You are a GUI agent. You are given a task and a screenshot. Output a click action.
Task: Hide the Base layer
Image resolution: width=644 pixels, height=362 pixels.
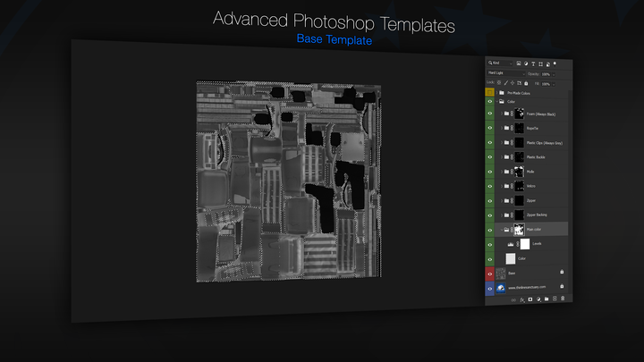[489, 274]
